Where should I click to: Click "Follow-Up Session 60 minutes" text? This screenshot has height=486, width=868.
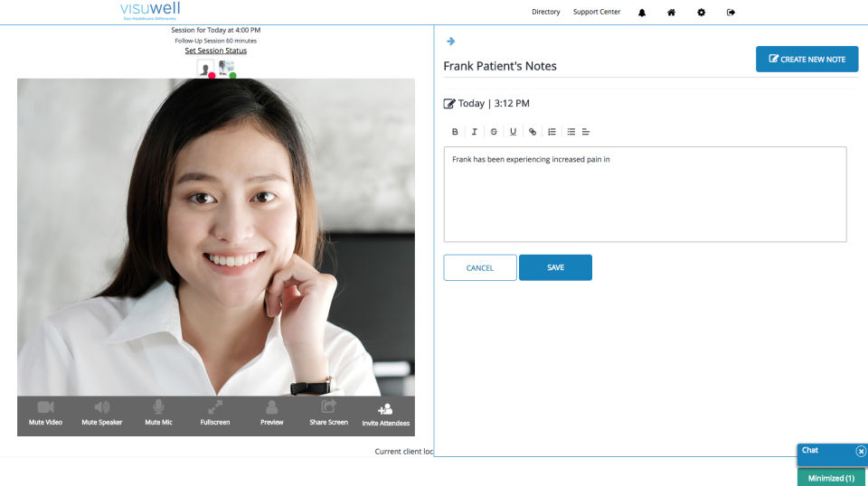pos(216,41)
